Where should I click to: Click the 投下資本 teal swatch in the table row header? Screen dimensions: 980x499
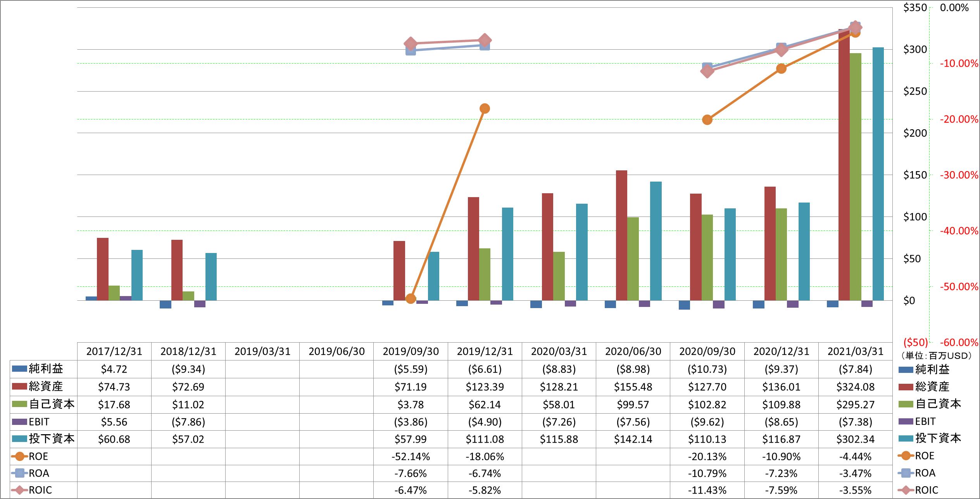point(19,439)
